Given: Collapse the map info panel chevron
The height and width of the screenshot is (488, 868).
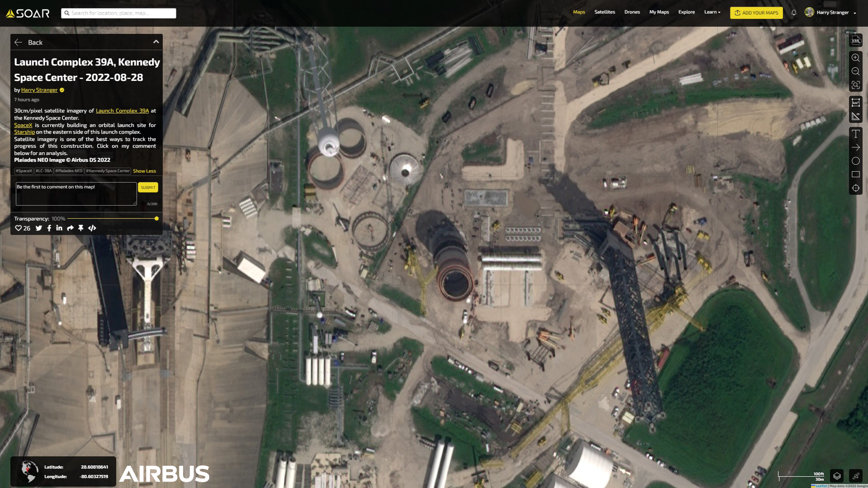Looking at the screenshot, I should coord(156,42).
